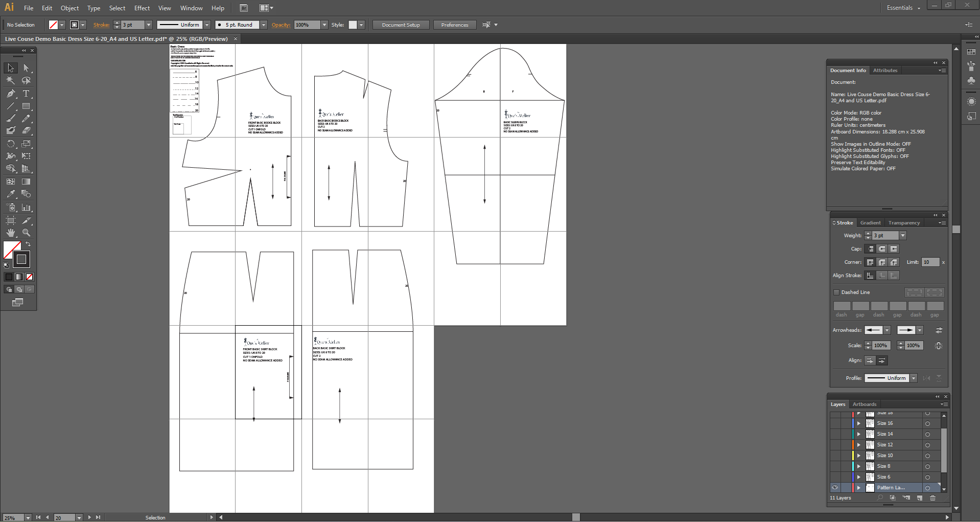Select the Column Graph tool

tap(26, 208)
